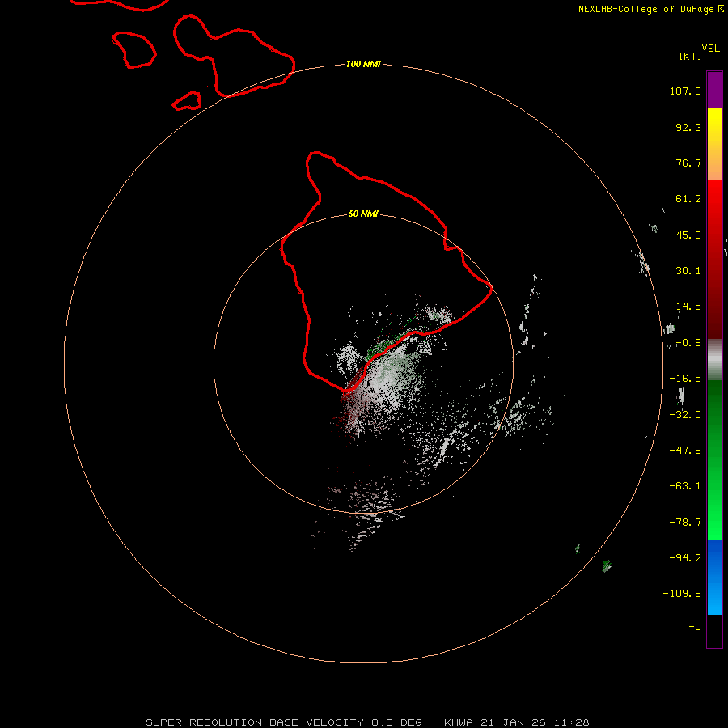Click the VEL legend title

(710, 49)
